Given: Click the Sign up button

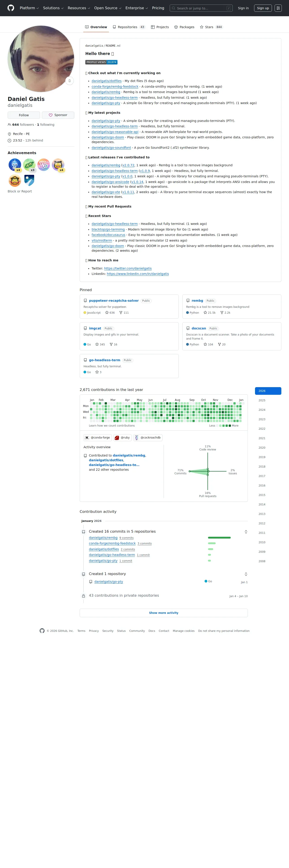Looking at the screenshot, I should pyautogui.click(x=263, y=8).
